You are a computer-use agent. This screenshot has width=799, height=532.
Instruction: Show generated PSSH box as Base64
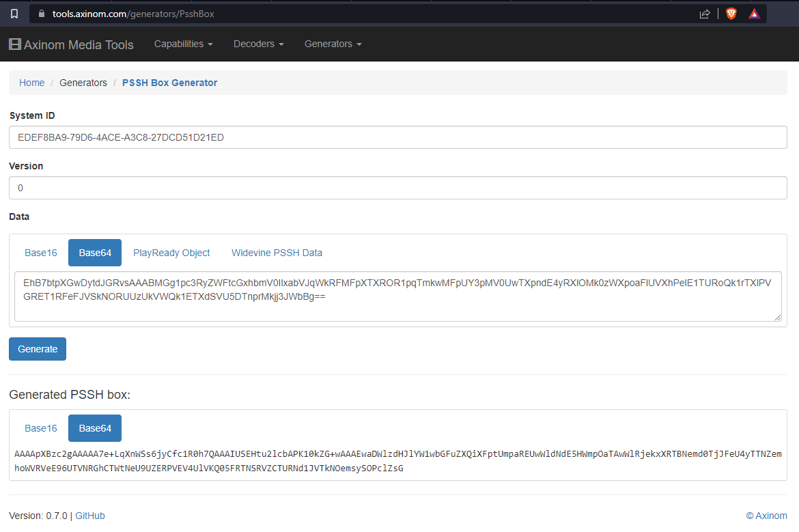click(x=95, y=428)
